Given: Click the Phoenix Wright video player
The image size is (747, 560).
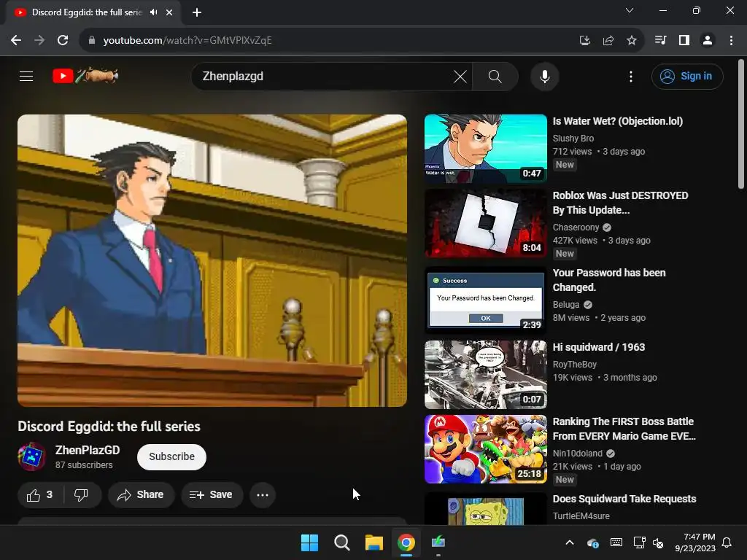Looking at the screenshot, I should coord(212,260).
